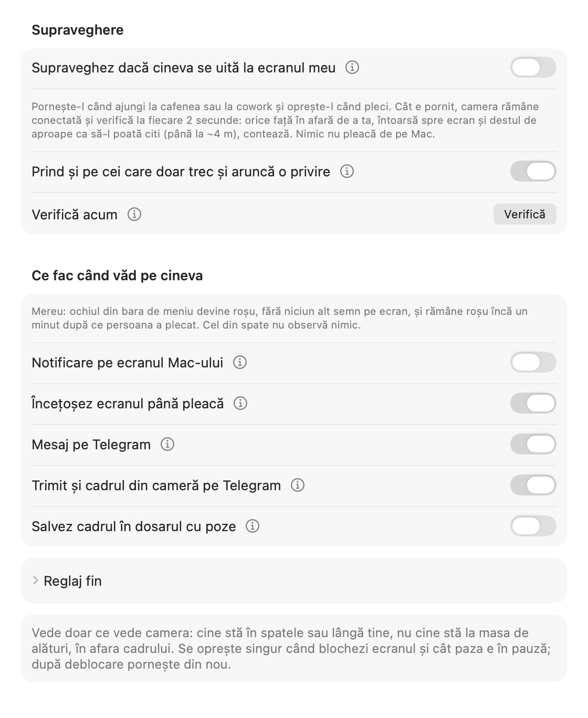Toggle 'Mesaj pe Telegram' switch
588x718 pixels.
point(533,445)
